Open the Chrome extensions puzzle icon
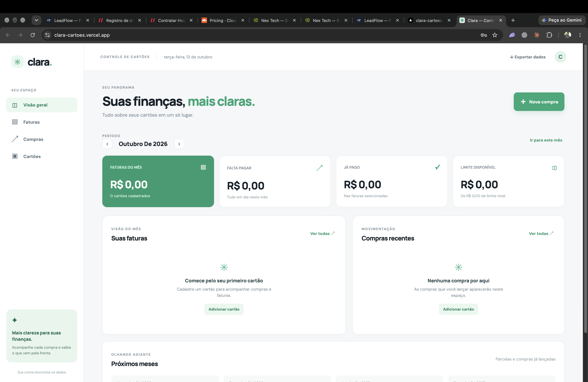 [549, 35]
